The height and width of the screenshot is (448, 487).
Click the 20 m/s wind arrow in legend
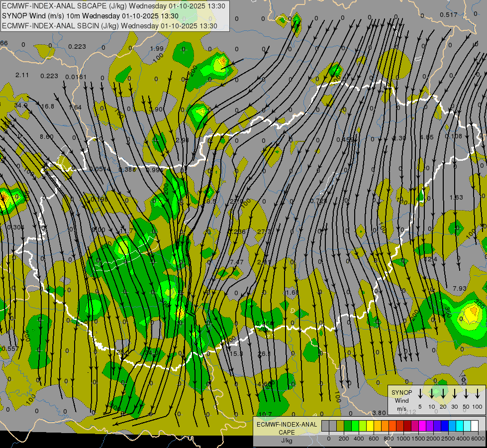tap(443, 394)
